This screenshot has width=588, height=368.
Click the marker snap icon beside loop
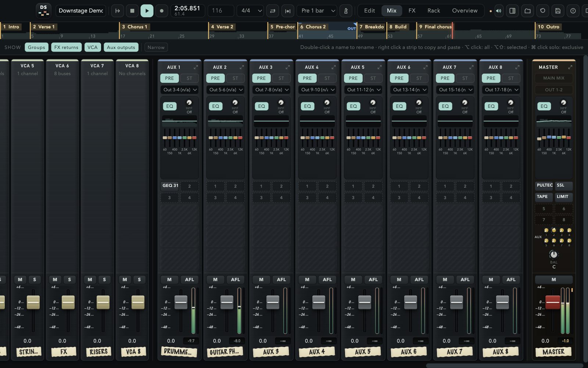[288, 11]
